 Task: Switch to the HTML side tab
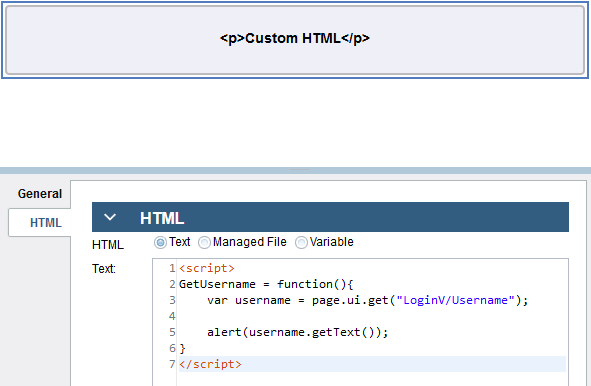tap(40, 223)
